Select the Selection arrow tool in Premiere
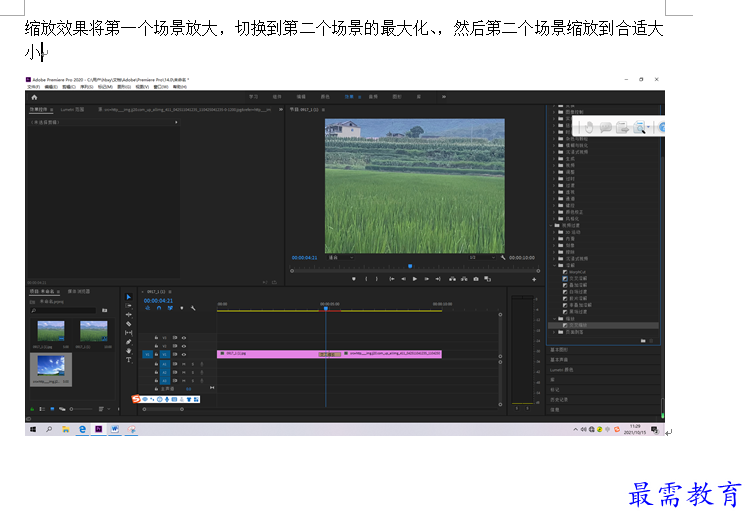 click(128, 297)
